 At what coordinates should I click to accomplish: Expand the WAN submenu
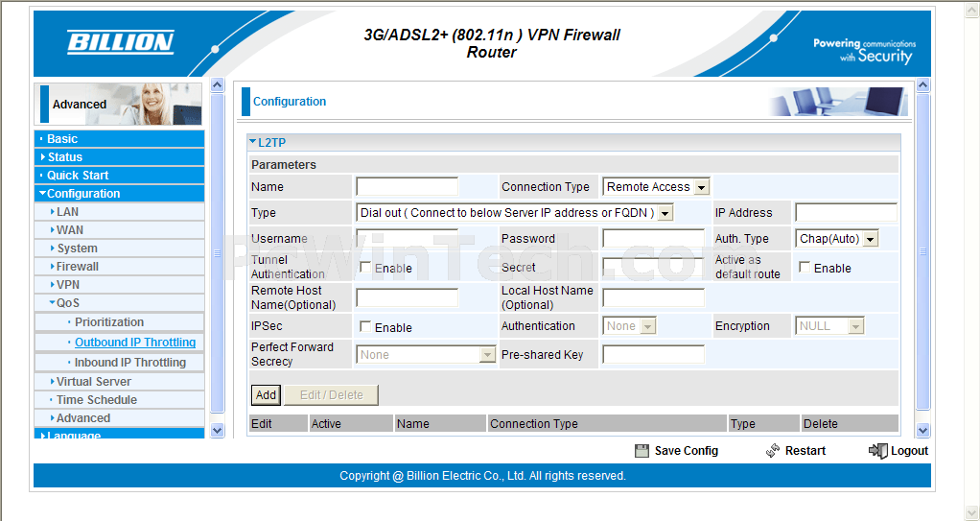tap(119, 230)
